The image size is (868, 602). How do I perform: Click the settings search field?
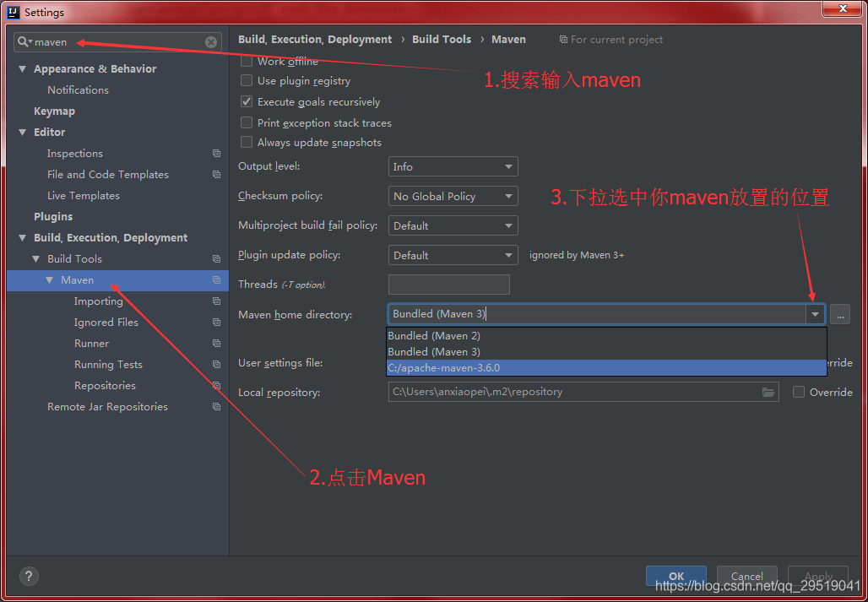(x=118, y=42)
